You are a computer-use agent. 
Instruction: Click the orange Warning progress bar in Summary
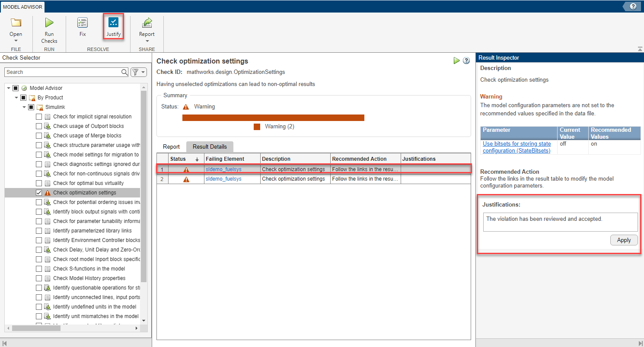click(x=273, y=118)
